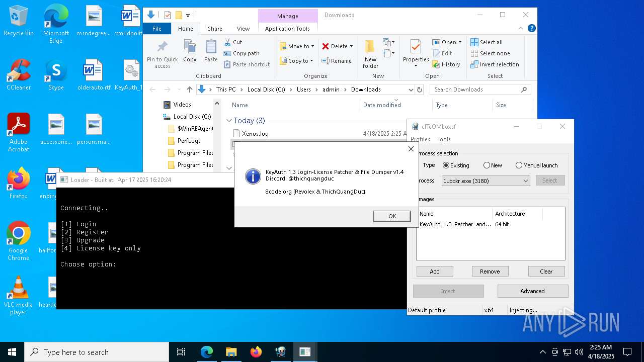Select the New process type radio
The width and height of the screenshot is (644, 362).
493,165
